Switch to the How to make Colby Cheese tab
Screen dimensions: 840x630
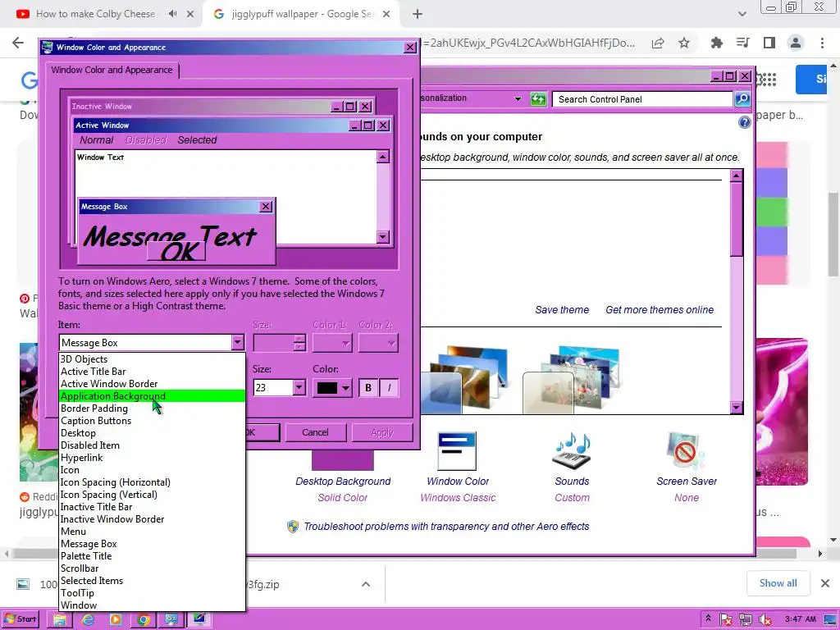pyautogui.click(x=95, y=14)
